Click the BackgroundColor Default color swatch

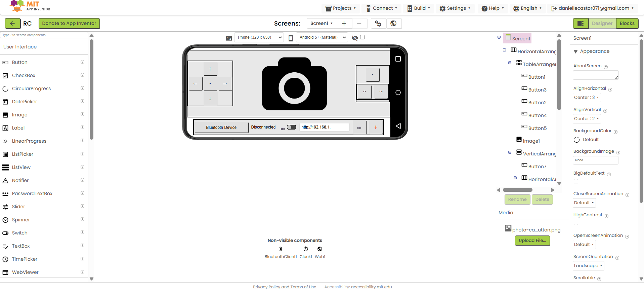(x=577, y=140)
